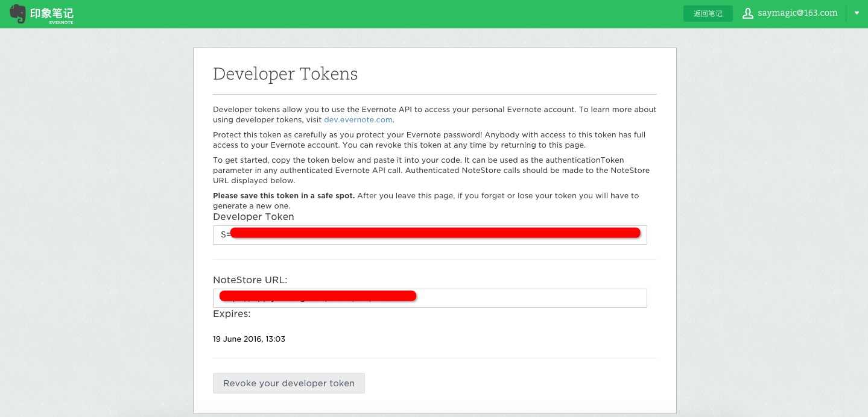868x417 pixels.
Task: Expand the account dropdown arrow
Action: (x=857, y=13)
